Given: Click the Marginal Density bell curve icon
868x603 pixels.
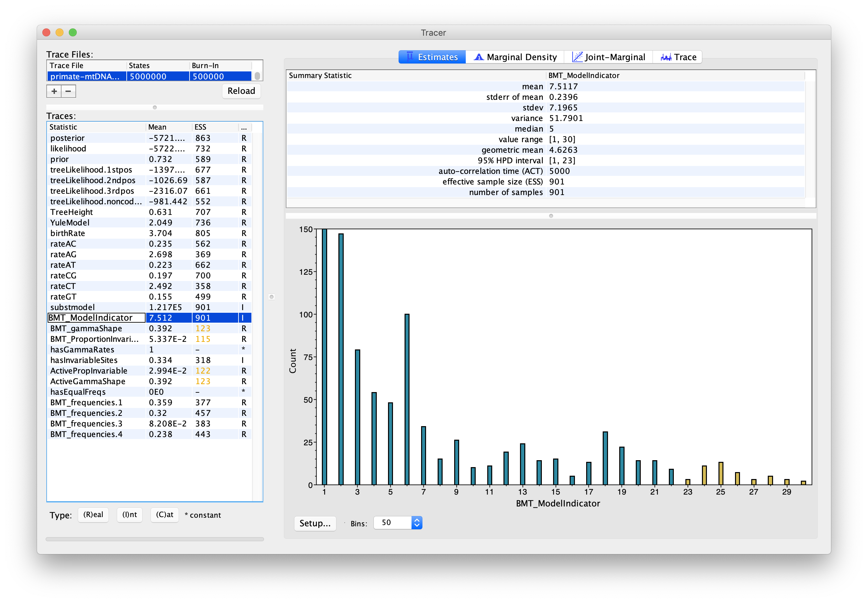Looking at the screenshot, I should pos(479,57).
